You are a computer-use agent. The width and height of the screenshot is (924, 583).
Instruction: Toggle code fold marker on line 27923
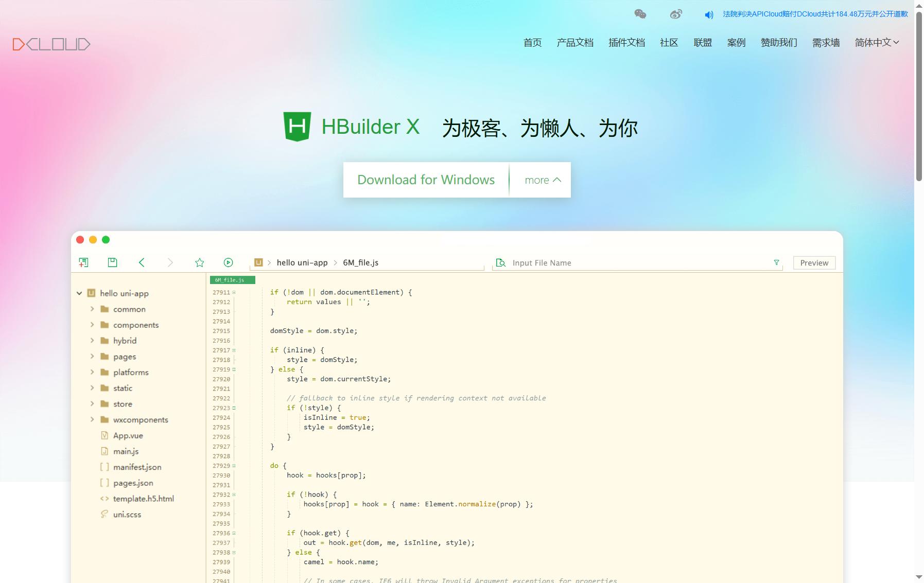click(x=234, y=408)
